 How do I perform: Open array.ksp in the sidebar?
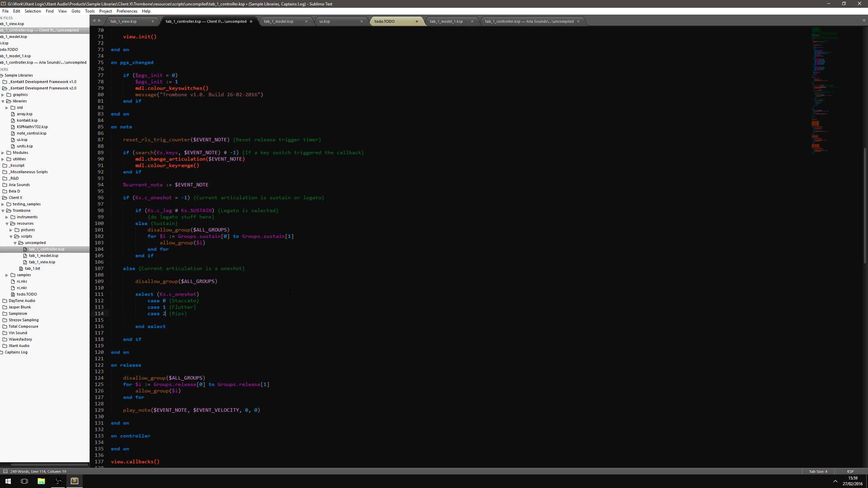point(24,114)
